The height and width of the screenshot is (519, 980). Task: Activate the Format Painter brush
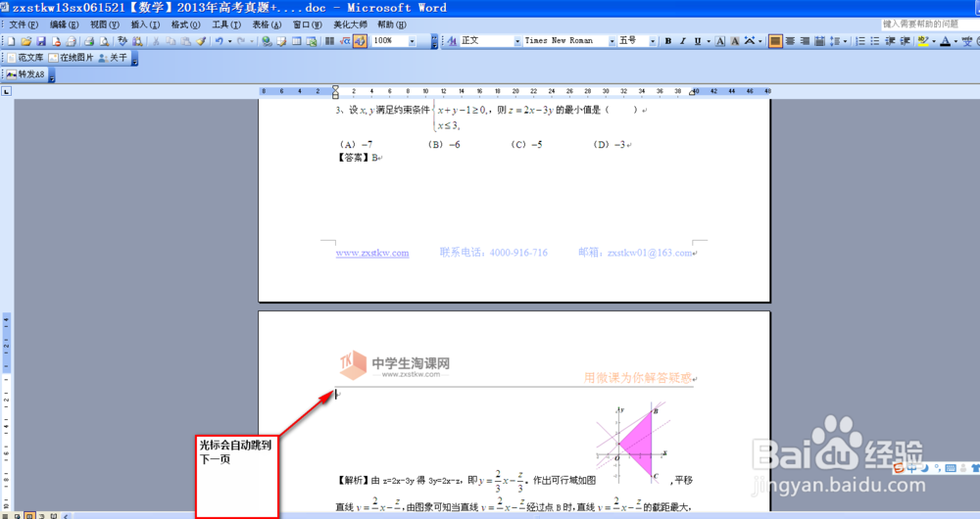point(201,41)
